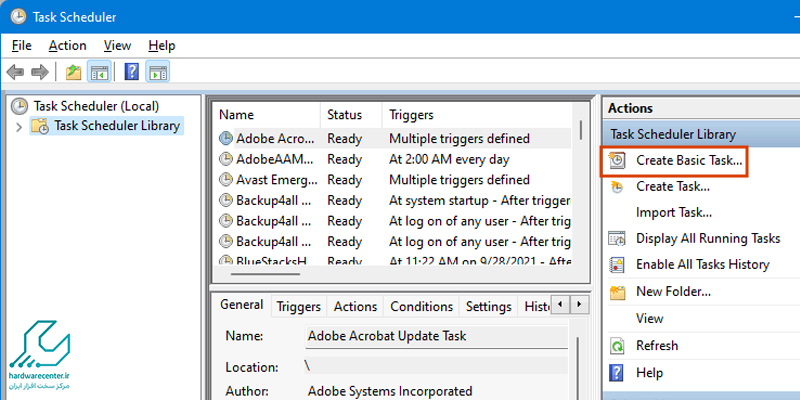Switch to the Conditions tab
This screenshot has width=800, height=400.
(x=421, y=307)
